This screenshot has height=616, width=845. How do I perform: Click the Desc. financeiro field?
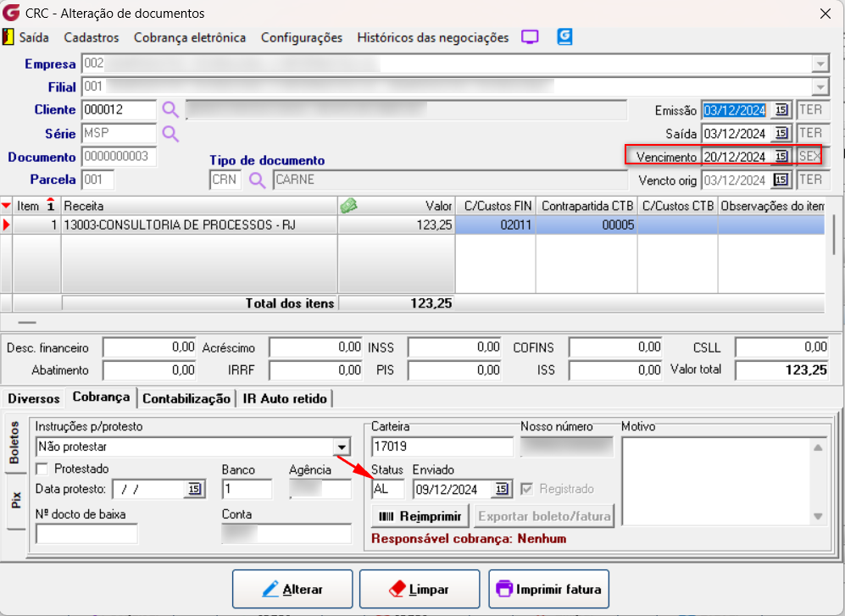click(x=150, y=347)
